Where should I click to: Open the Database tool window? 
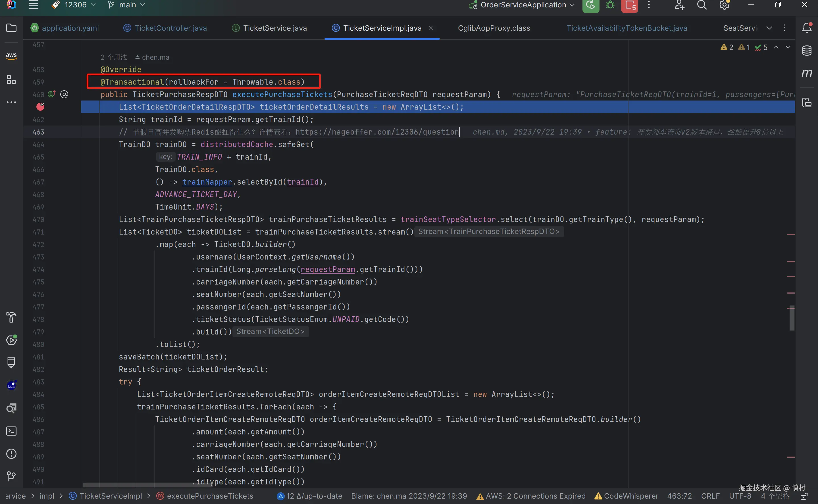pos(807,51)
